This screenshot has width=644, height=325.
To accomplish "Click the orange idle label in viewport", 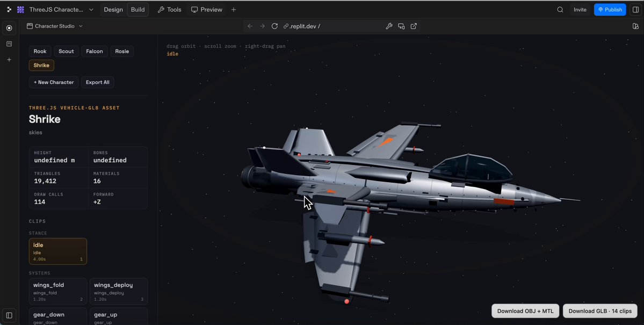I will (x=172, y=54).
